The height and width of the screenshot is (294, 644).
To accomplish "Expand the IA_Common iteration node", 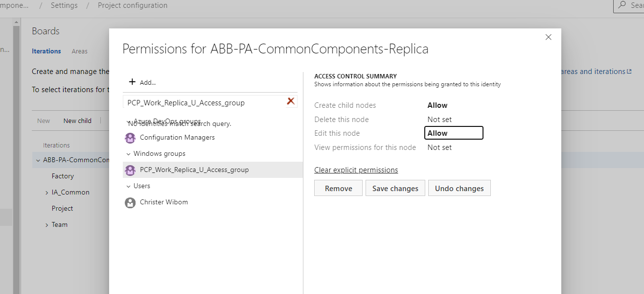I will 47,193.
